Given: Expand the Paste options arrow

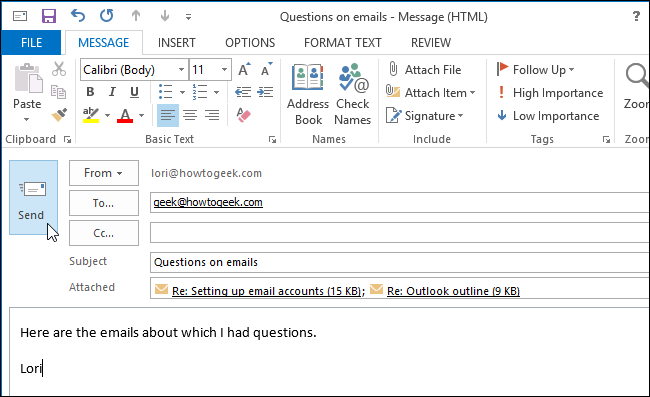Looking at the screenshot, I should pos(27,119).
